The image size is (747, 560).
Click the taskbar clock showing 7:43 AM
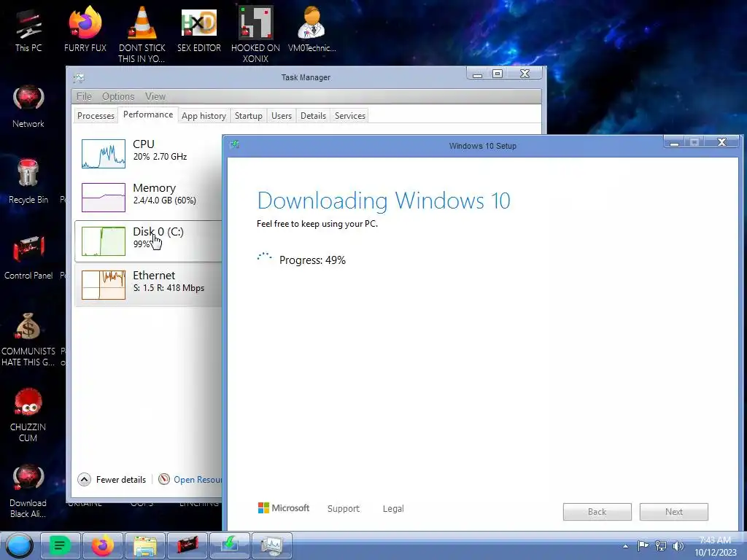pyautogui.click(x=716, y=546)
